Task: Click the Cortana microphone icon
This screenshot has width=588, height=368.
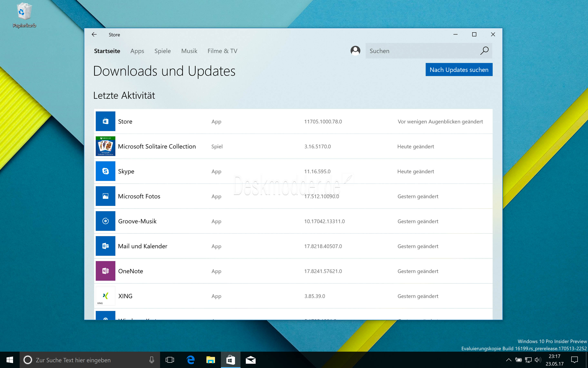Action: (152, 360)
